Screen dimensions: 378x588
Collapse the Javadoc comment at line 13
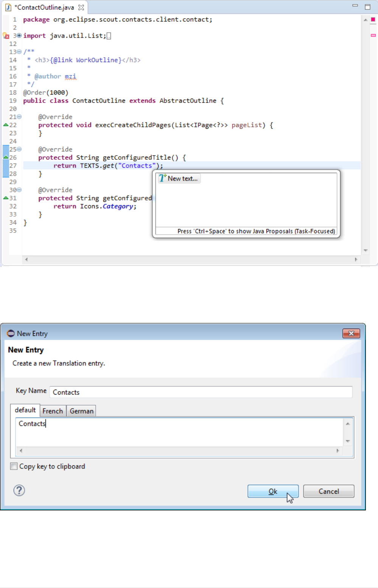point(19,52)
